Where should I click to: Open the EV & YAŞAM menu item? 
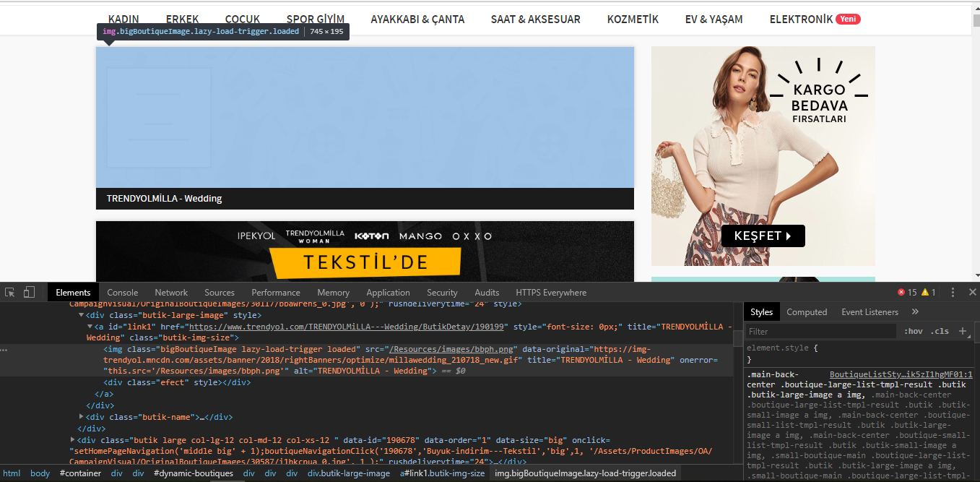[714, 19]
